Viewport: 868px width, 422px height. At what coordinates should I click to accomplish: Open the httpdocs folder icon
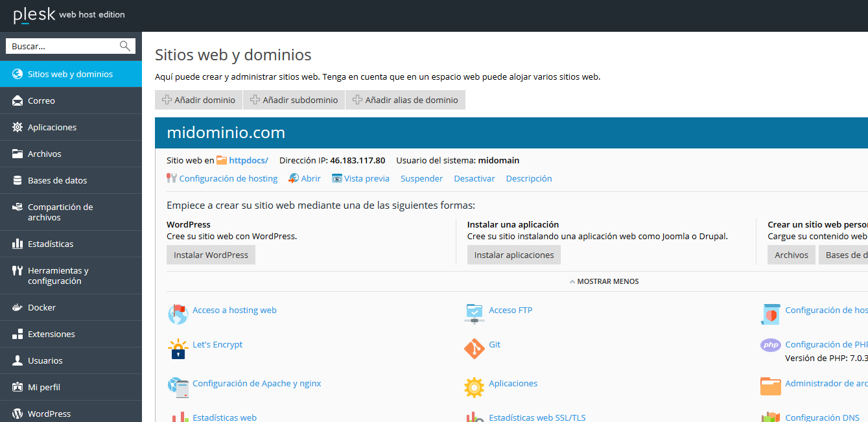[x=222, y=160]
